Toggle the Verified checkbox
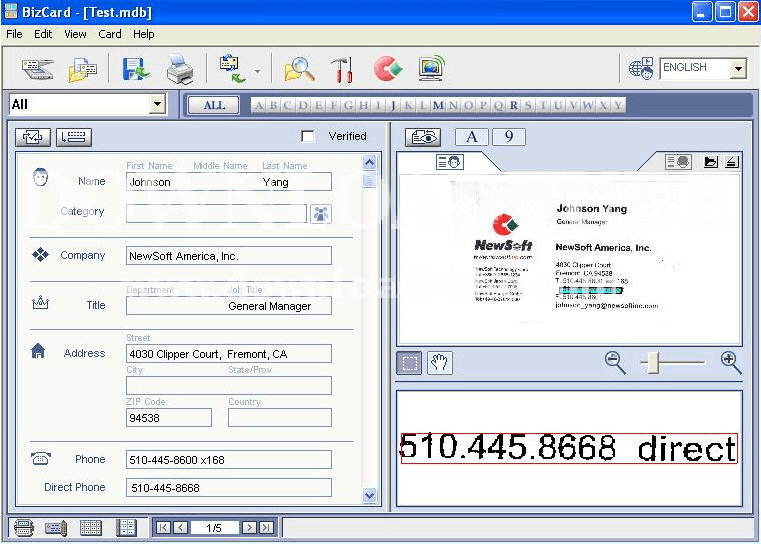 tap(307, 136)
